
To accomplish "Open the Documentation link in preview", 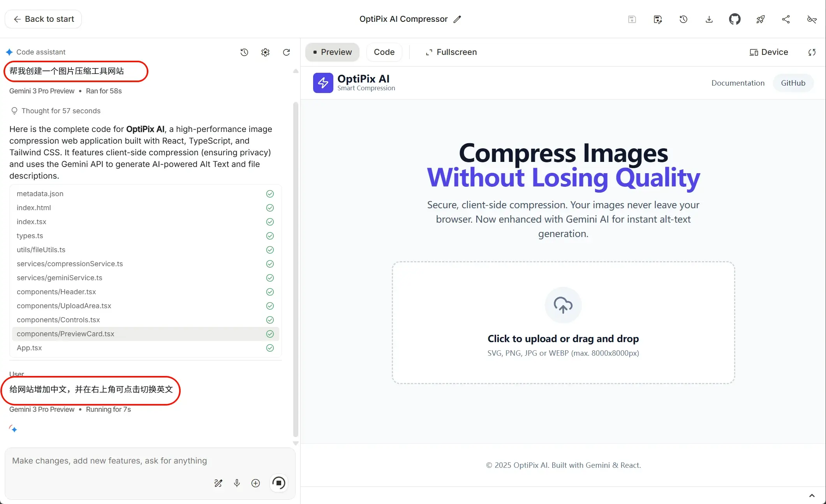I will pyautogui.click(x=738, y=83).
